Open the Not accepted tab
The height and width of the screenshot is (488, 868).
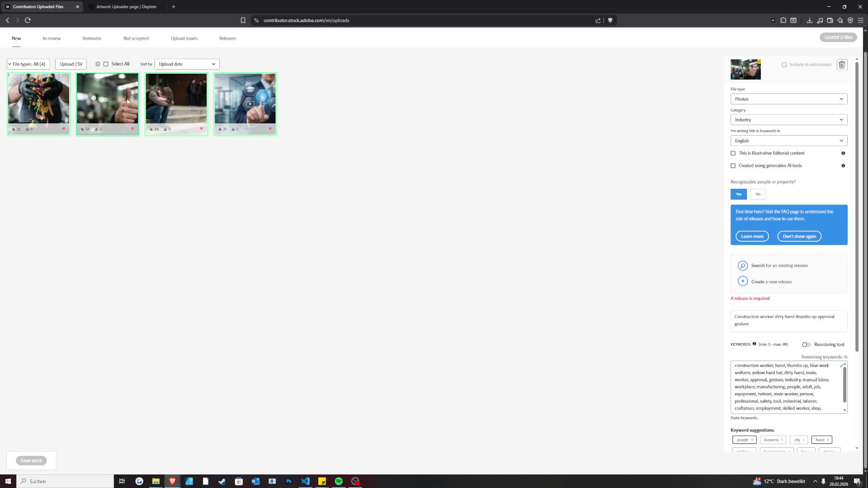click(136, 38)
